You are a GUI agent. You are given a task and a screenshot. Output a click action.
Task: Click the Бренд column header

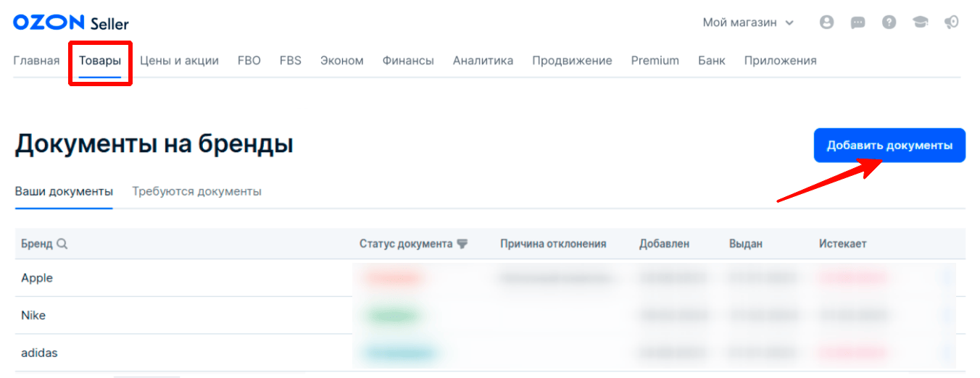click(37, 244)
